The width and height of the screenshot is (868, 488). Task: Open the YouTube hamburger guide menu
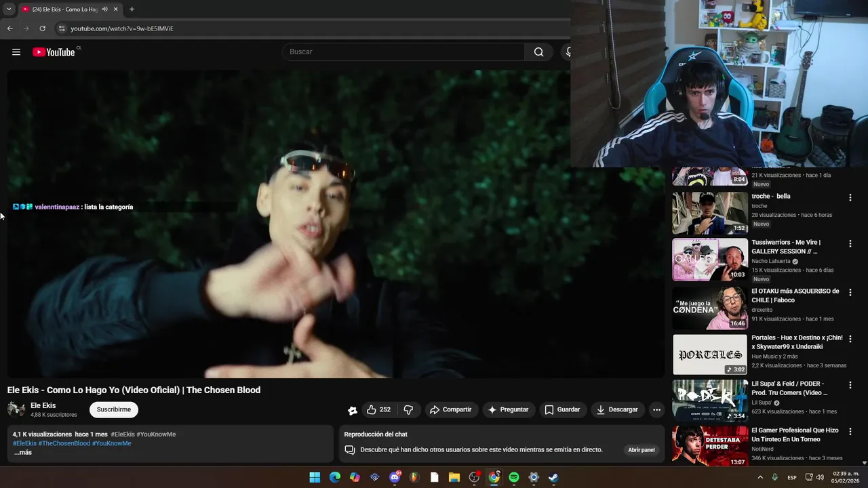16,52
